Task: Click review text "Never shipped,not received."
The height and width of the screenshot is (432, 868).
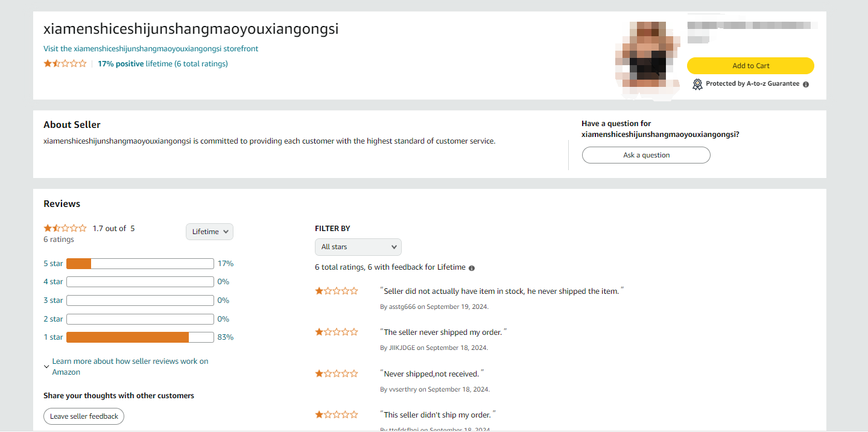Action: coord(432,373)
